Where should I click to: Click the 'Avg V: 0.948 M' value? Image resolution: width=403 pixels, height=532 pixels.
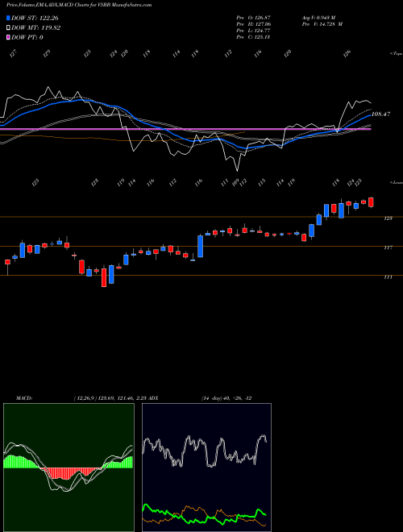318,17
